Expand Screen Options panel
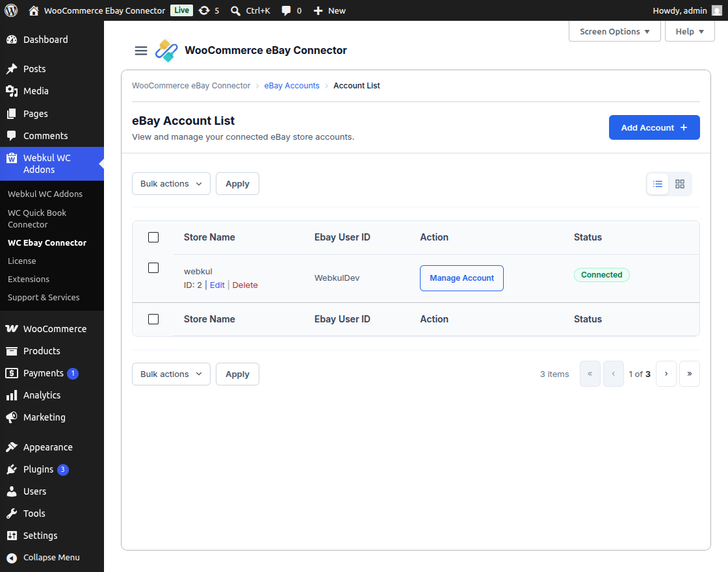The image size is (728, 572). (615, 32)
